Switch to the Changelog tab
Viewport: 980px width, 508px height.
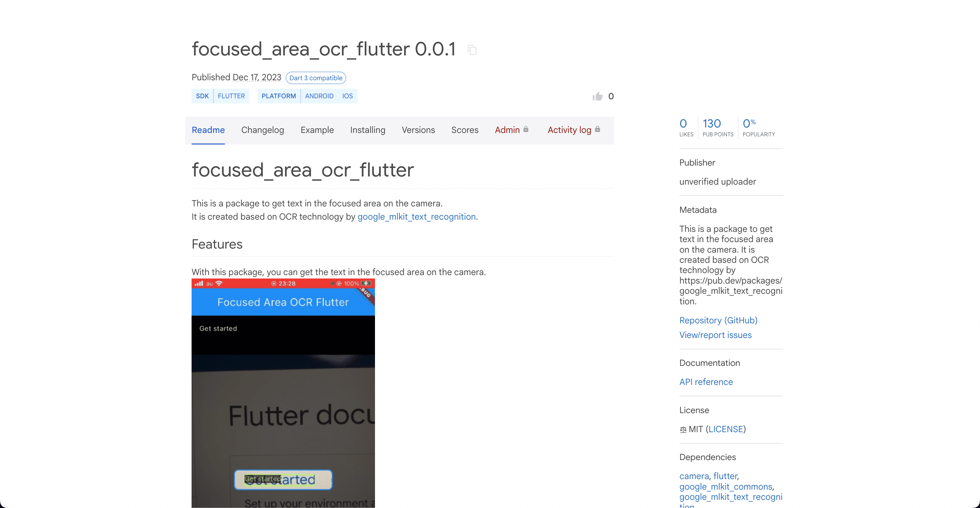click(x=262, y=130)
